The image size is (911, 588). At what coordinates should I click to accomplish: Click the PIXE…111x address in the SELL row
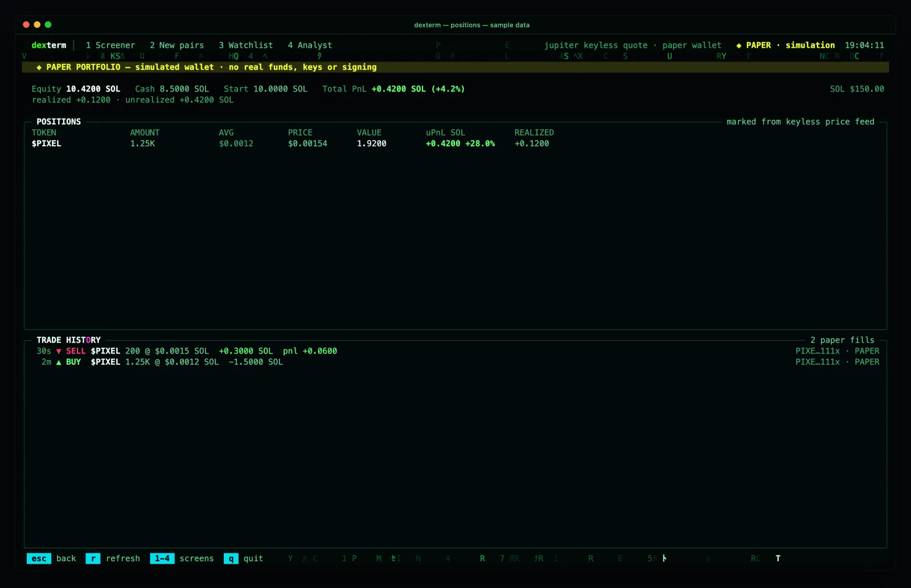818,351
